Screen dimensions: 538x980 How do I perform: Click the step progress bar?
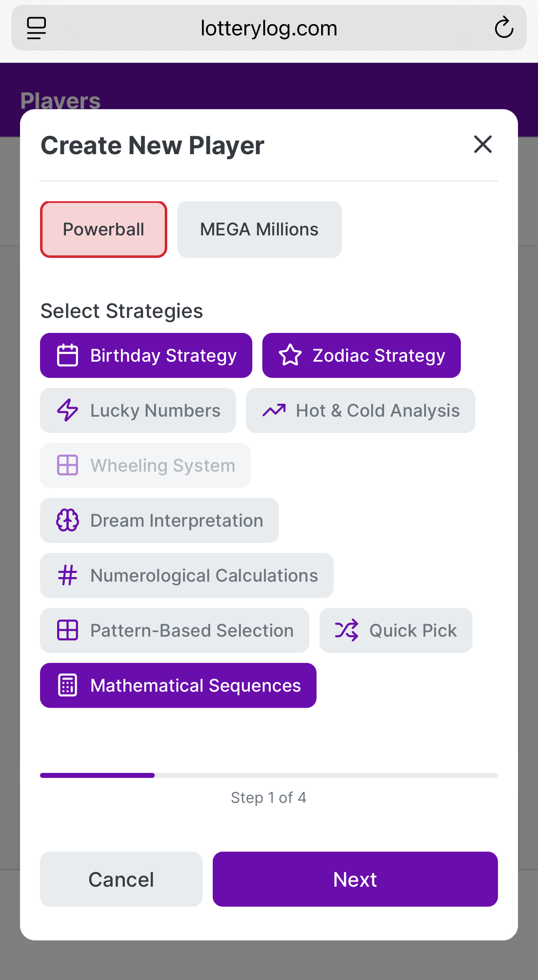pyautogui.click(x=269, y=775)
